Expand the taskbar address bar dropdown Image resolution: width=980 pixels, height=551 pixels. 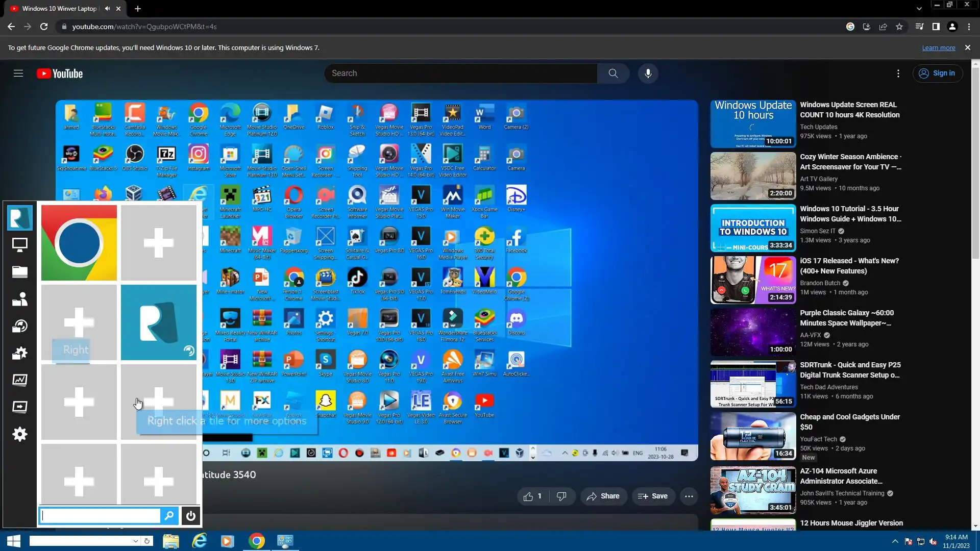135,541
